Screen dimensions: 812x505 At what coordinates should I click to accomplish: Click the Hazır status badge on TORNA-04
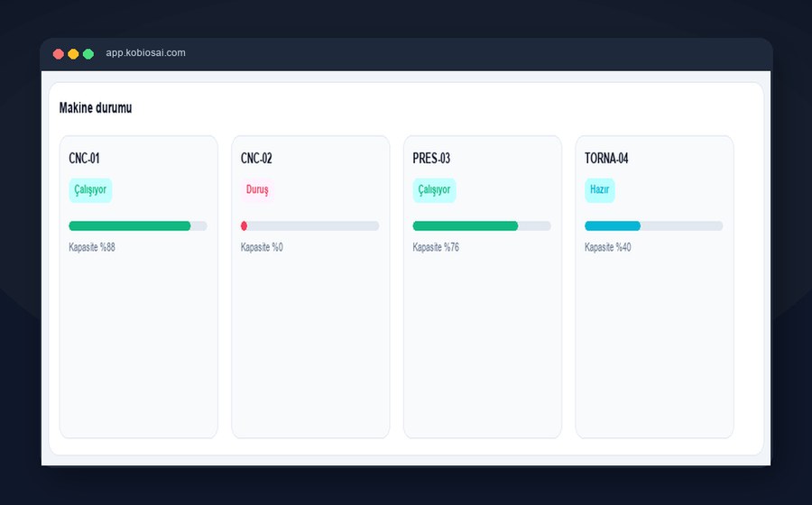(x=600, y=190)
